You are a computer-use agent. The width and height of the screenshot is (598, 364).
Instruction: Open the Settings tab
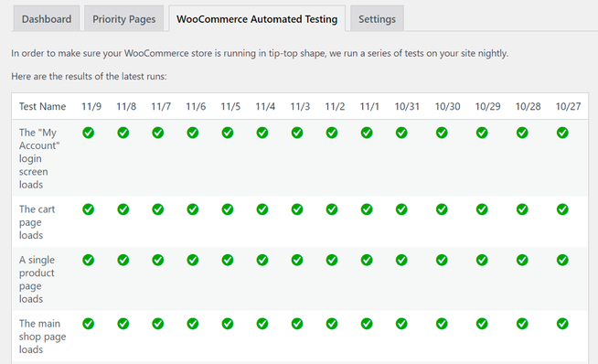pyautogui.click(x=377, y=18)
